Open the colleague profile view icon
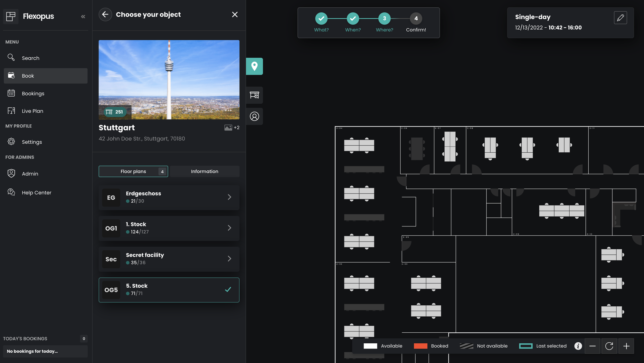This screenshot has width=644, height=363. click(254, 116)
